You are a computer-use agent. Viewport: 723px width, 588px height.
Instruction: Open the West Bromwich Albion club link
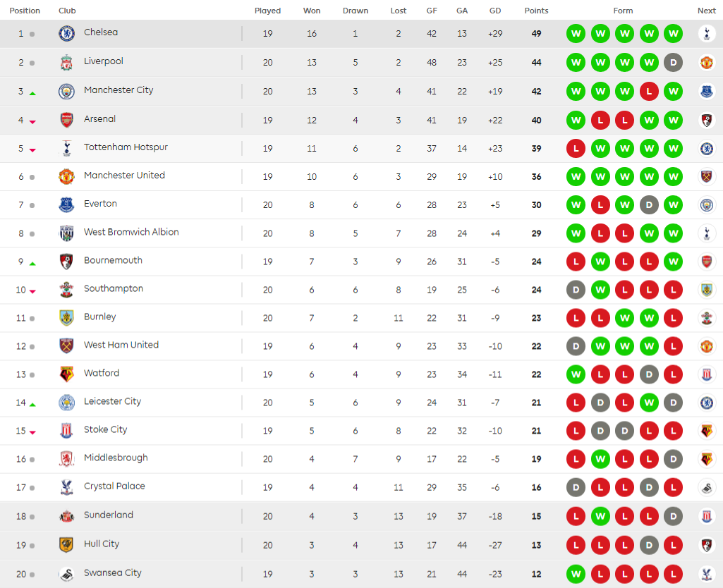pos(131,232)
